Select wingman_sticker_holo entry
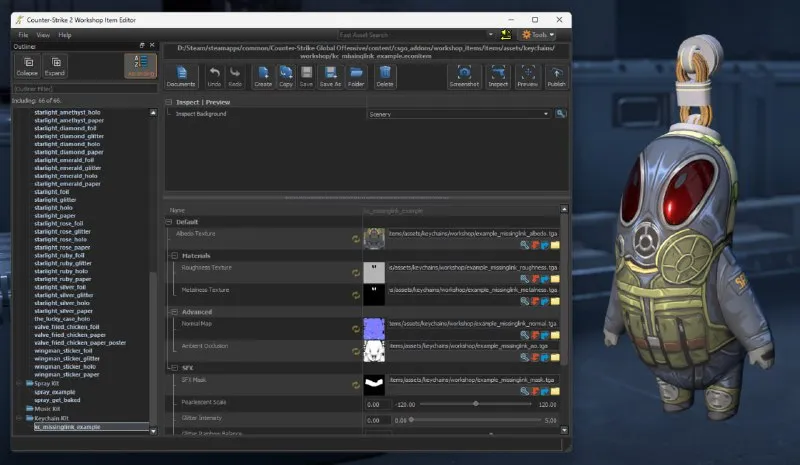Viewport: 800px width, 465px height. [65, 367]
